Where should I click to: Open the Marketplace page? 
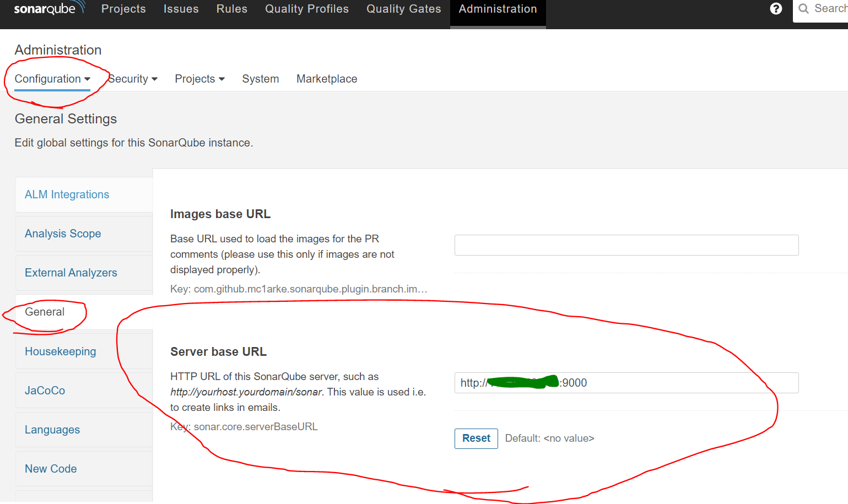coord(327,79)
